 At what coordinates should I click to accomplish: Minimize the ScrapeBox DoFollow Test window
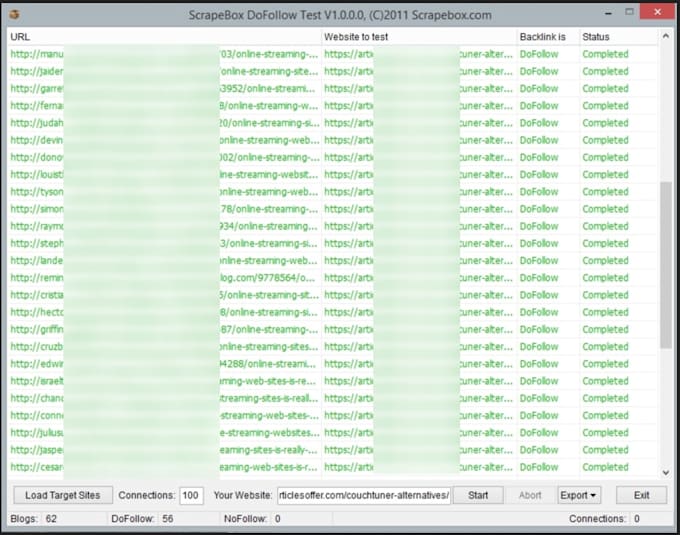click(x=608, y=14)
